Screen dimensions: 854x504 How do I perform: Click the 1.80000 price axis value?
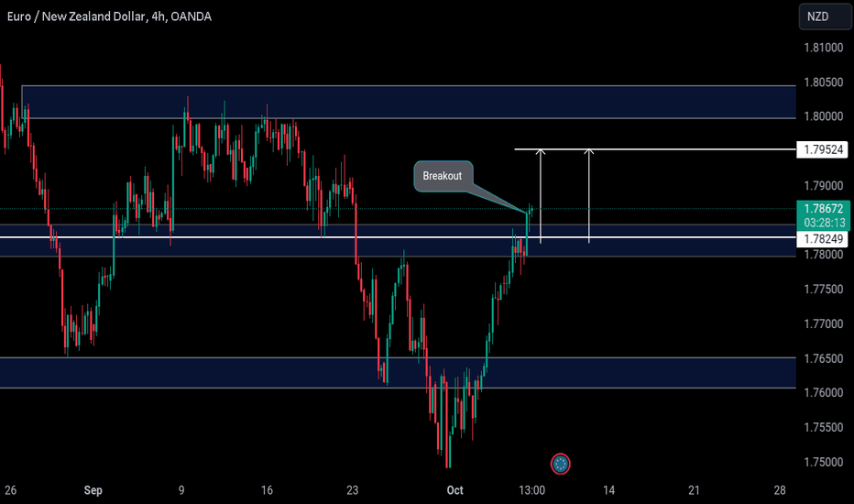click(x=823, y=116)
